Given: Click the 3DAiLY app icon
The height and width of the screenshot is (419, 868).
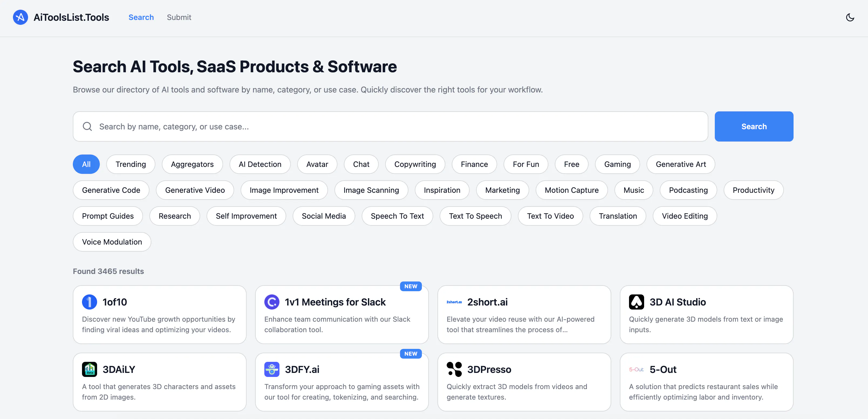Looking at the screenshot, I should [89, 369].
